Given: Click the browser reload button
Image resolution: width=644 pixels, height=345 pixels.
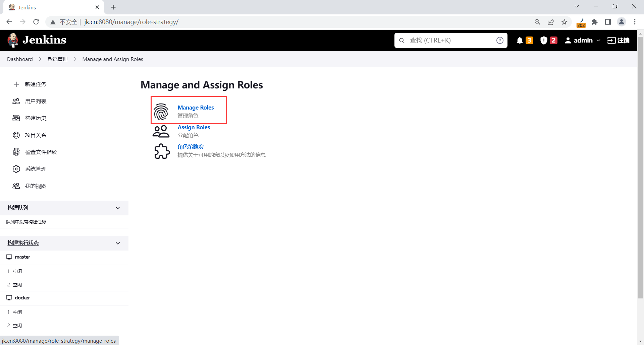Looking at the screenshot, I should pyautogui.click(x=36, y=22).
